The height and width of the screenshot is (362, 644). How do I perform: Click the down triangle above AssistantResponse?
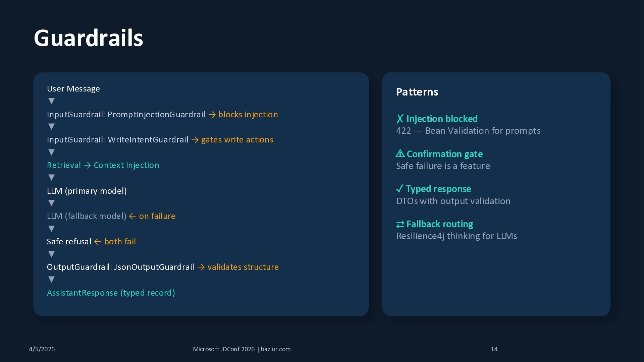click(51, 279)
